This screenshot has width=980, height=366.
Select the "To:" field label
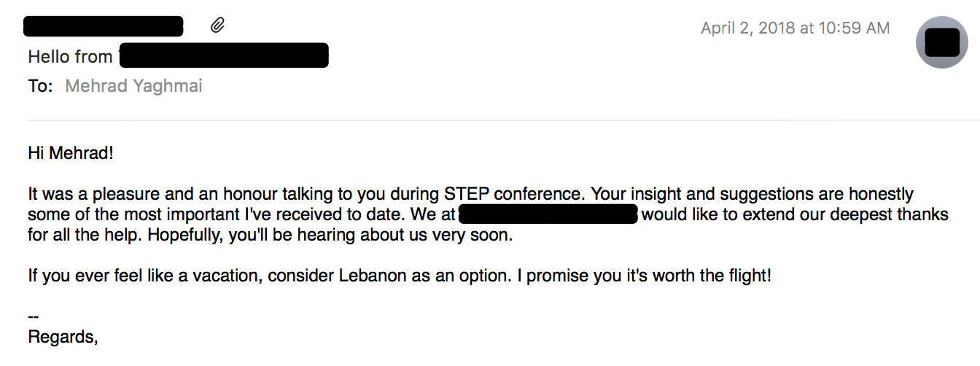click(x=40, y=86)
